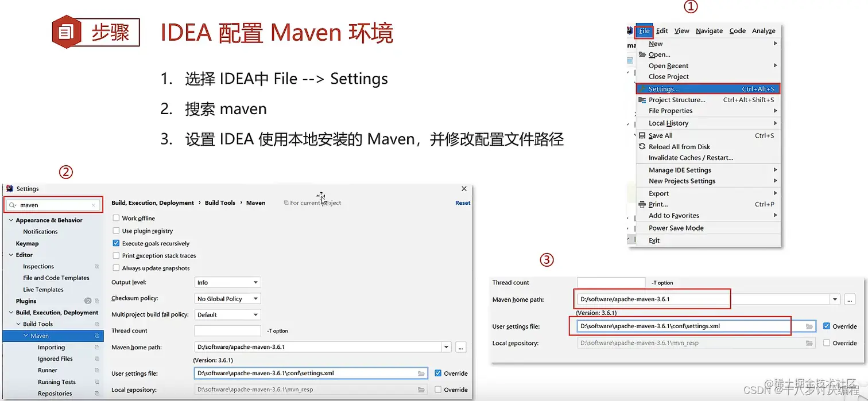Expand Manage IDE Settings submenu
Viewport: 868px width, 401px height.
[708, 170]
